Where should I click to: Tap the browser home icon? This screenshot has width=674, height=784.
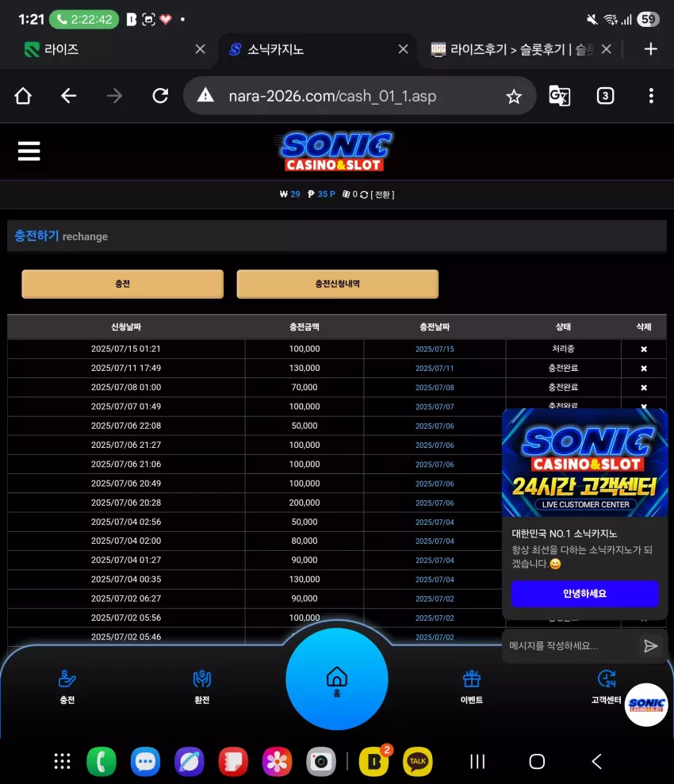pyautogui.click(x=23, y=95)
